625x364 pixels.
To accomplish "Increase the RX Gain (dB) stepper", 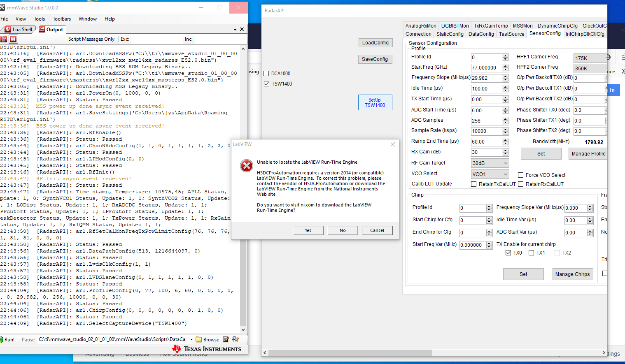I will [x=506, y=151].
